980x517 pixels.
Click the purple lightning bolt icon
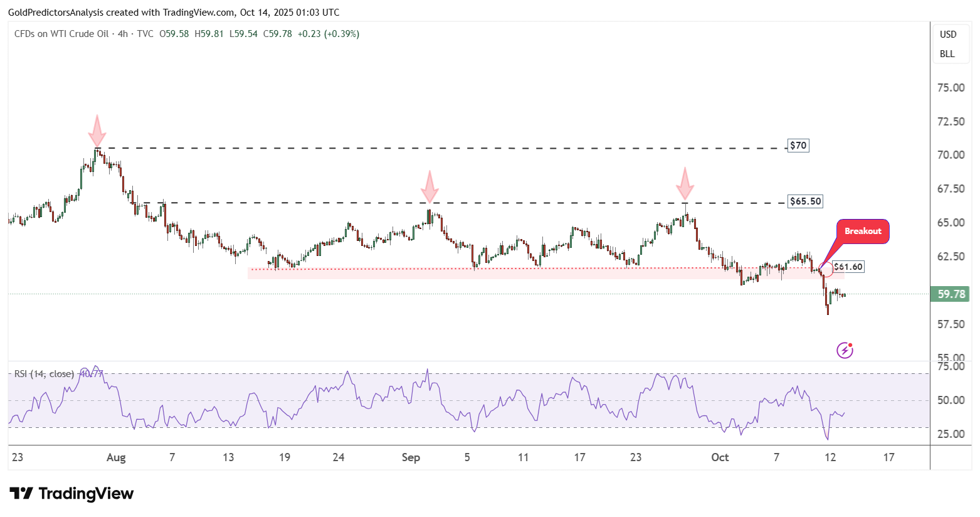(845, 350)
